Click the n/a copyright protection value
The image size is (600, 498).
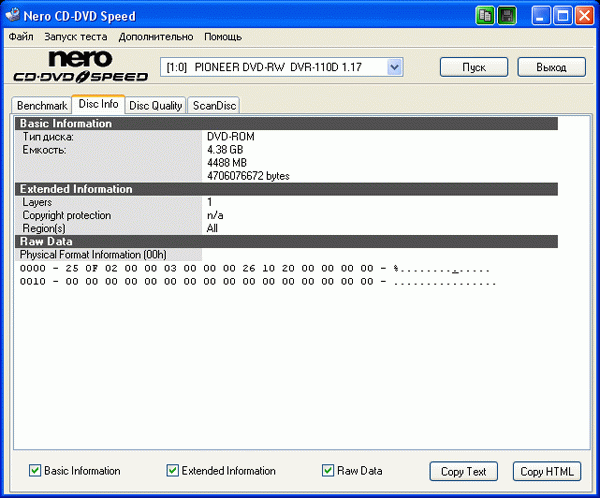point(215,215)
